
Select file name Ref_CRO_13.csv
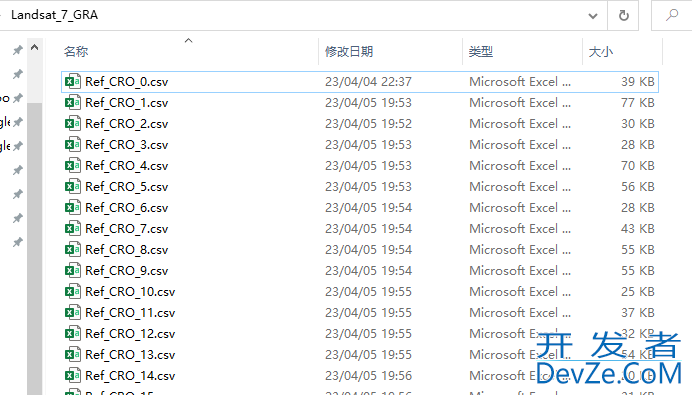point(130,354)
